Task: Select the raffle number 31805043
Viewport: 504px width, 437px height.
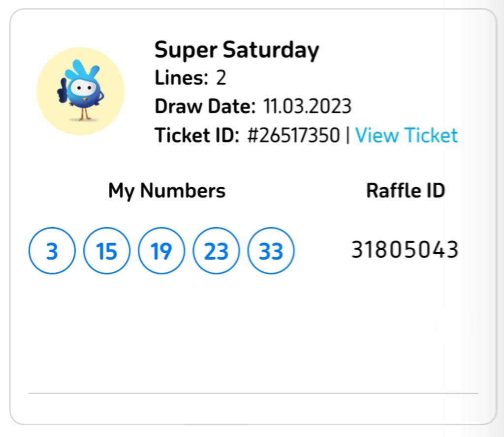Action: coord(405,250)
